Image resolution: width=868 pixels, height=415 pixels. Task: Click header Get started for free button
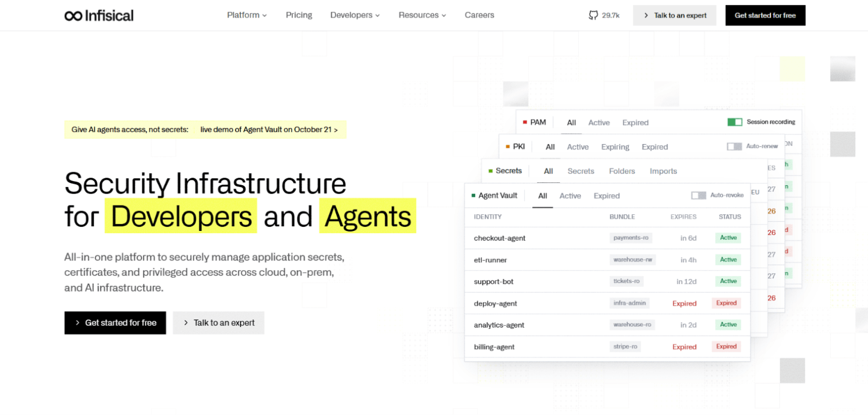766,16
